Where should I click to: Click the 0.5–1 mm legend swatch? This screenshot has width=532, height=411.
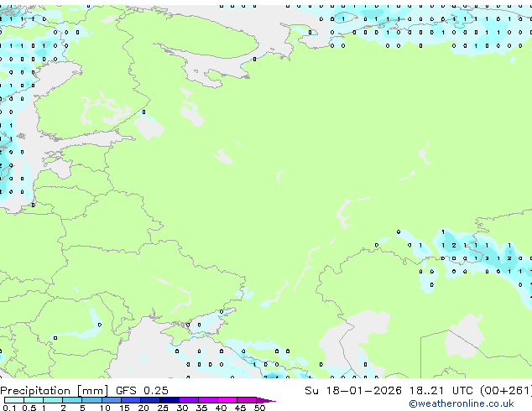pos(34,400)
